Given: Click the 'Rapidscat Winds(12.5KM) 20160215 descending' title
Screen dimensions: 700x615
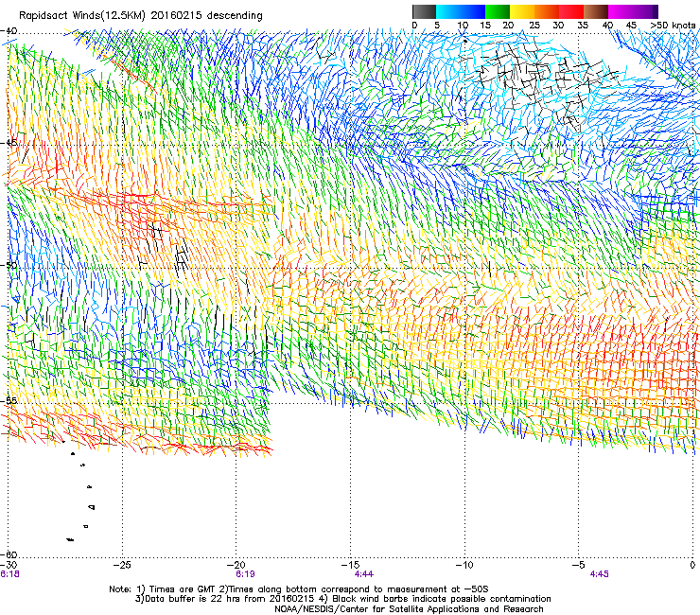Looking at the screenshot, I should tap(141, 16).
